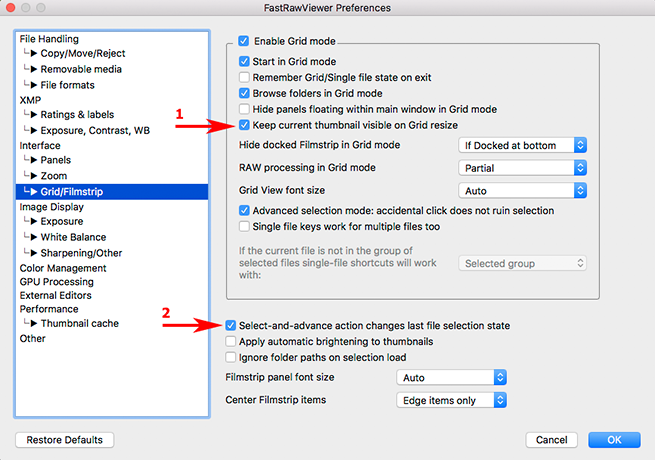
Task: Go to the Thumbnail cache section
Action: (82, 323)
